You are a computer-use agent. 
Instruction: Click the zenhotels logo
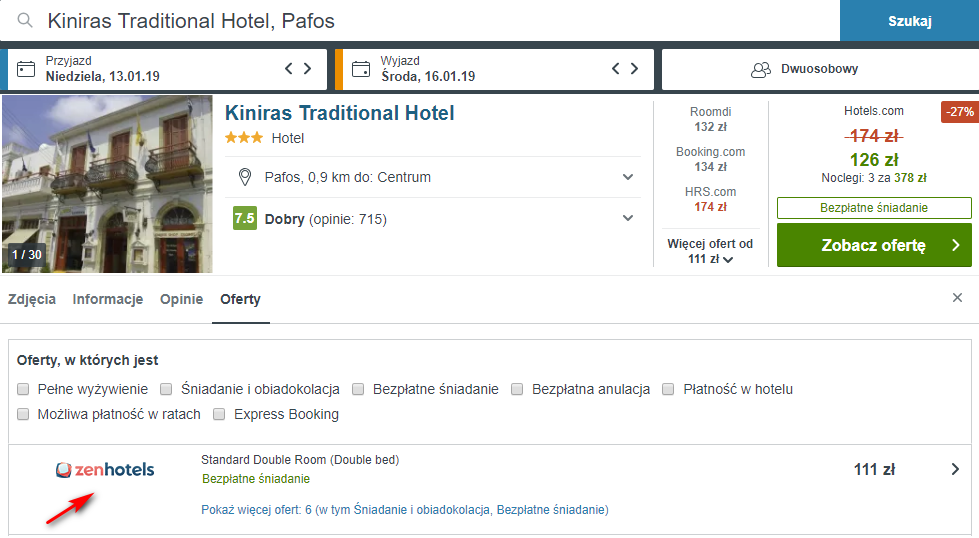pyautogui.click(x=105, y=469)
